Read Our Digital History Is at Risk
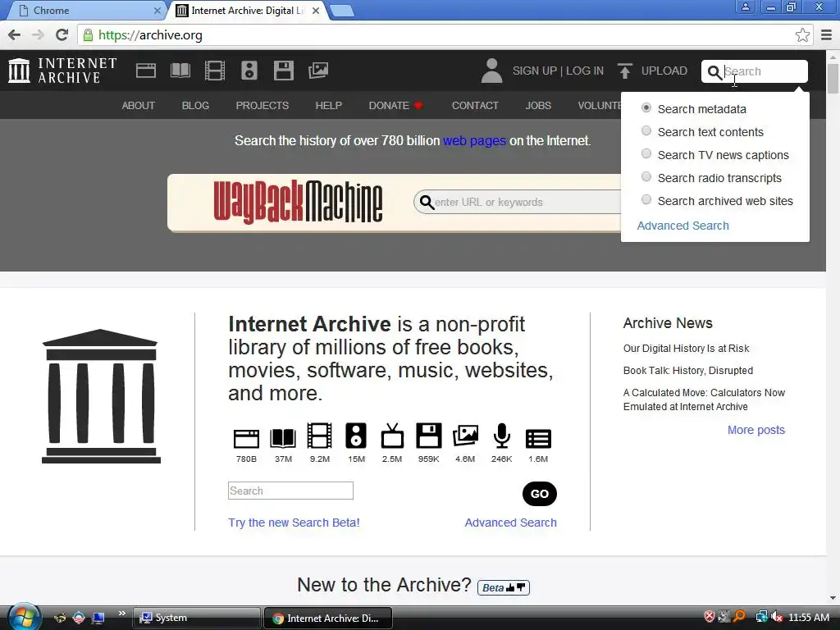The width and height of the screenshot is (840, 630). point(687,348)
